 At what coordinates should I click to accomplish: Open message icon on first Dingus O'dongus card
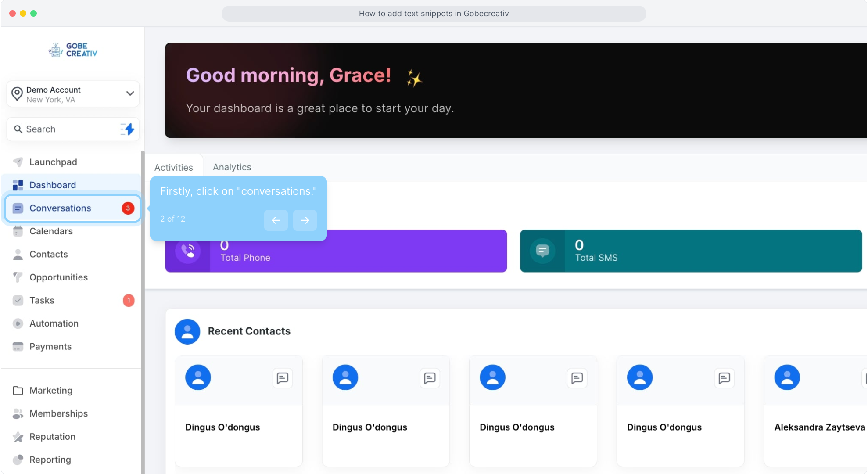pyautogui.click(x=282, y=378)
